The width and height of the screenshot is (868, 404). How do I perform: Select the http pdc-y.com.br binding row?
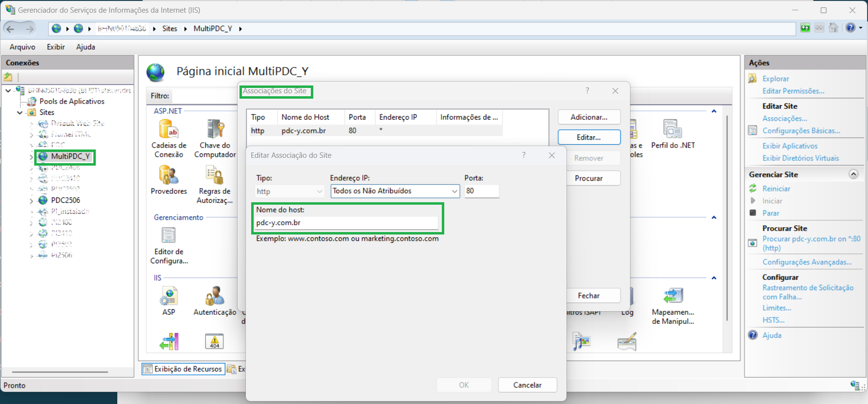(x=374, y=131)
